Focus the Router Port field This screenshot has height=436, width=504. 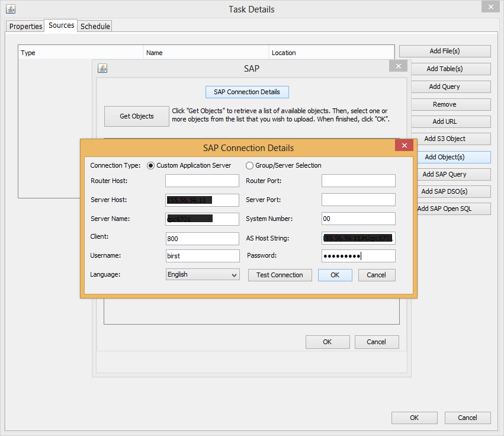tap(358, 181)
